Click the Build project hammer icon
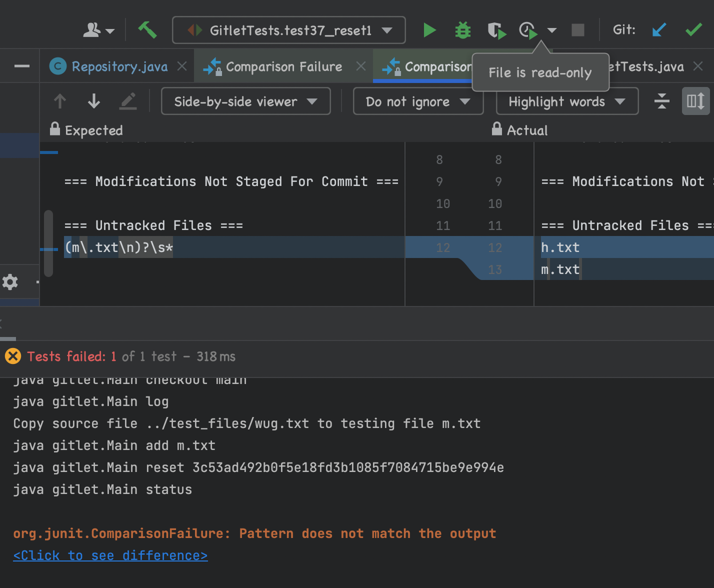This screenshot has height=588, width=714. pyautogui.click(x=147, y=30)
